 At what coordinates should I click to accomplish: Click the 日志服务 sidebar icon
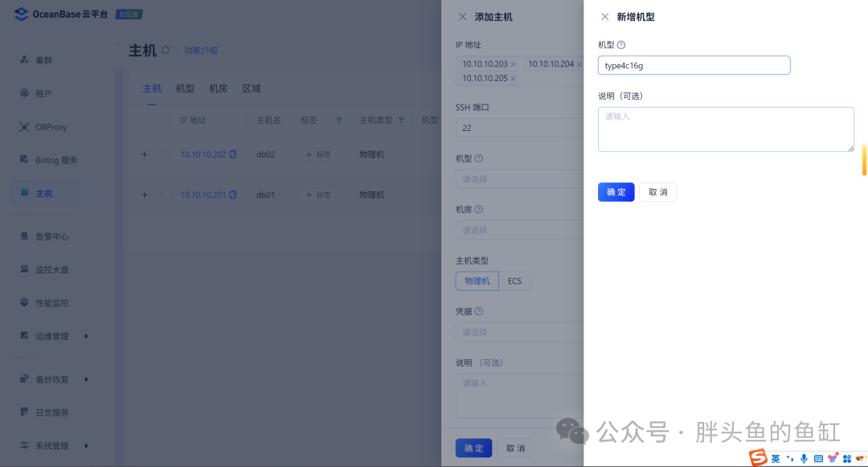click(x=24, y=412)
